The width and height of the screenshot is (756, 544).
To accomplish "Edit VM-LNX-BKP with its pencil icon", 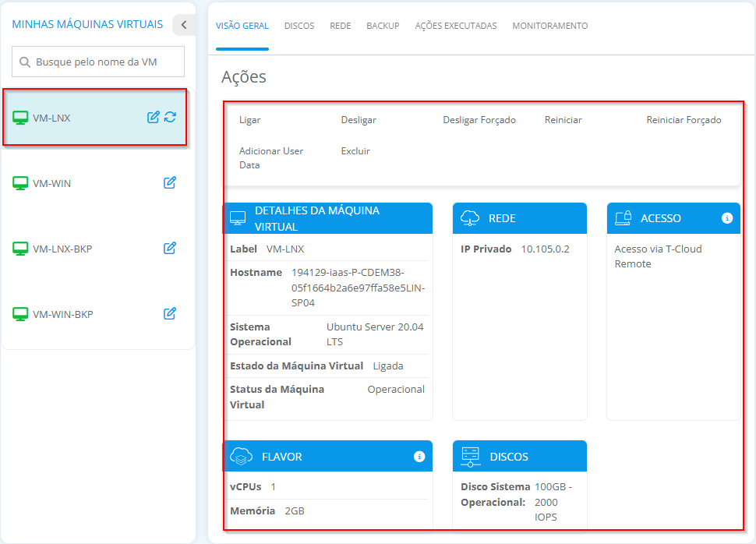I will pos(170,249).
